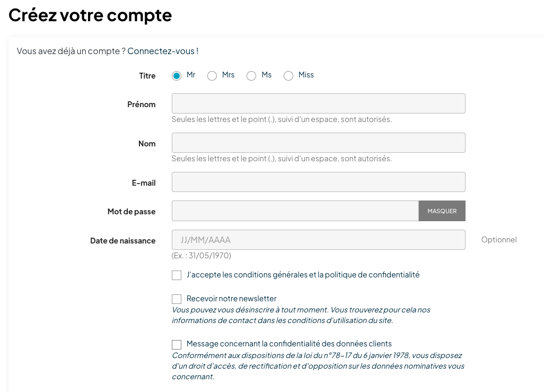Image resolution: width=544 pixels, height=392 pixels.
Task: Select the Mr title radio button
Action: [177, 76]
